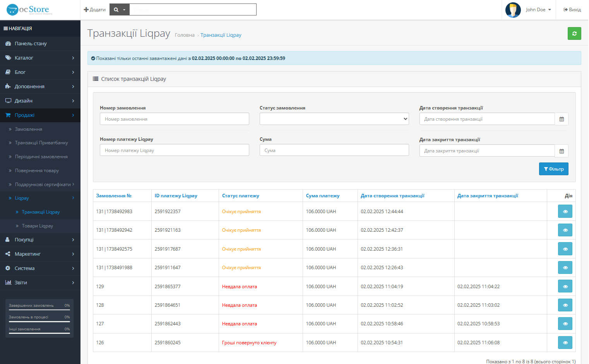
Task: View transaction 2591921163 details eye icon
Action: coord(565,230)
